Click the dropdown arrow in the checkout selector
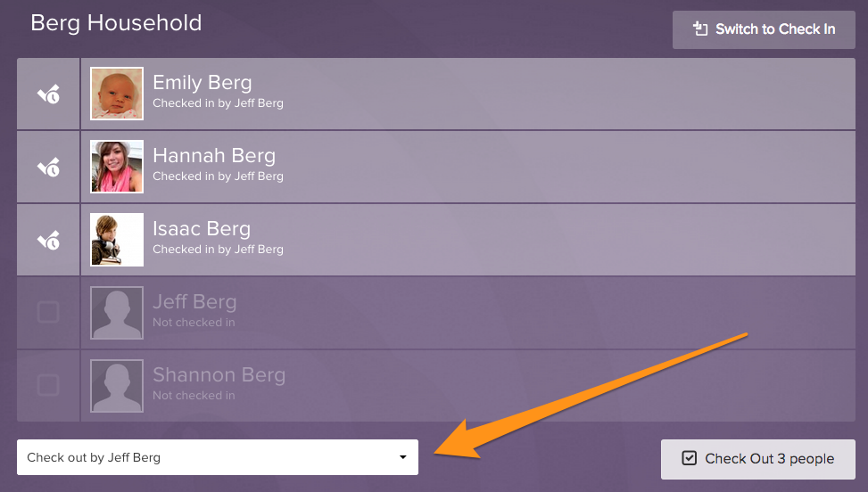The width and height of the screenshot is (868, 492). pyautogui.click(x=402, y=458)
